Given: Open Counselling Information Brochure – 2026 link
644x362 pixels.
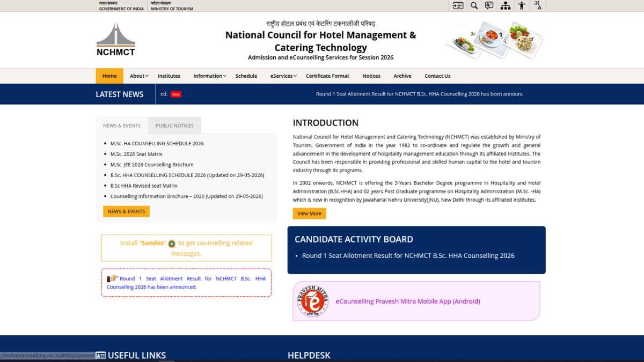Looking at the screenshot, I should pyautogui.click(x=187, y=196).
